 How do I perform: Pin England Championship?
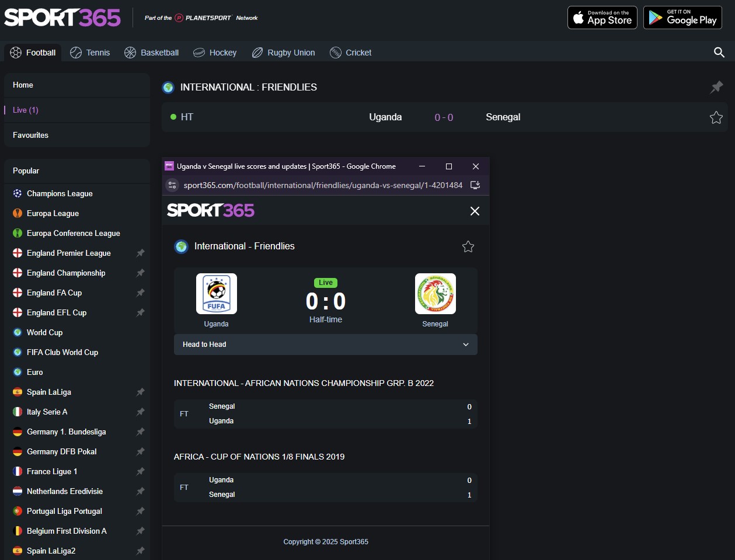coord(140,273)
